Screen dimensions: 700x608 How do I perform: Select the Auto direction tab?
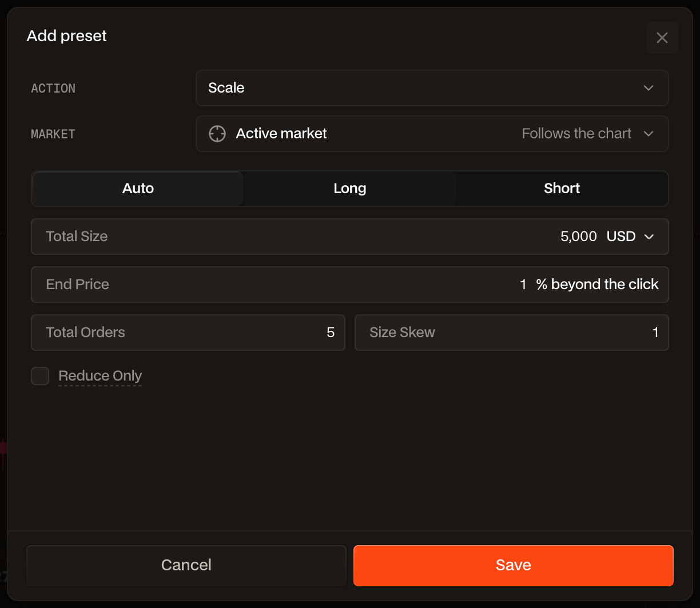click(138, 189)
